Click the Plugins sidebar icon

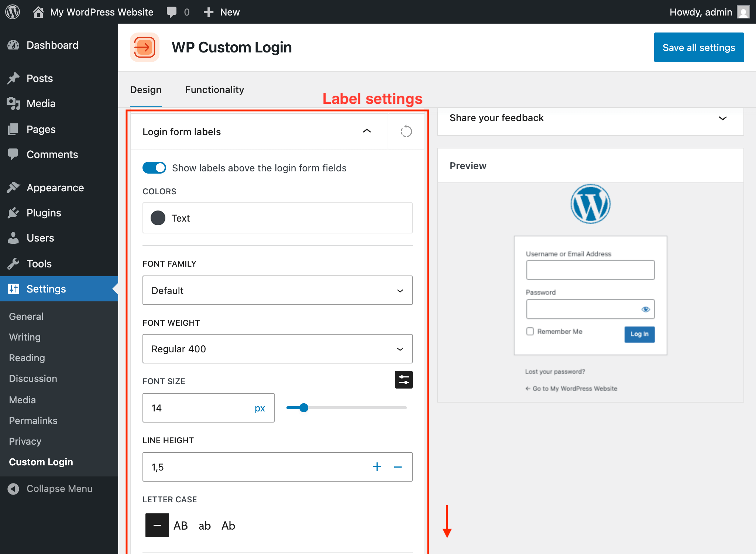click(13, 212)
